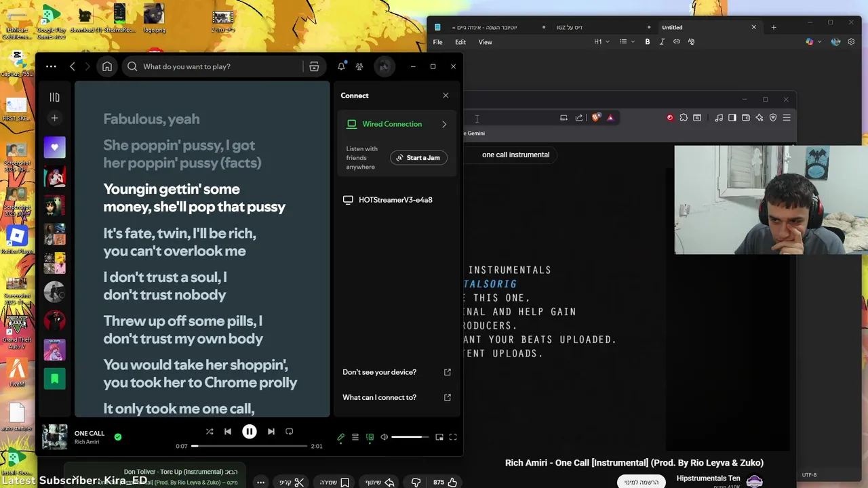Open Rich Amiri artist link
Image resolution: width=868 pixels, height=488 pixels.
coord(87,442)
